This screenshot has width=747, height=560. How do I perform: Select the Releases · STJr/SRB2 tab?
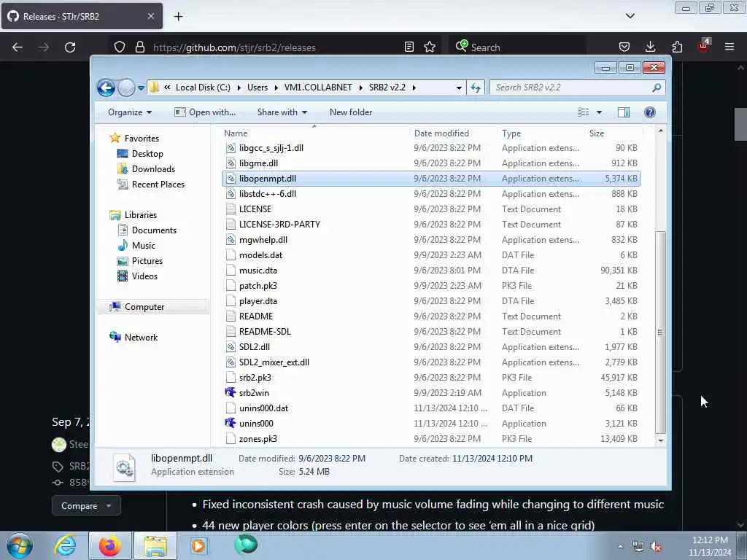pyautogui.click(x=82, y=17)
